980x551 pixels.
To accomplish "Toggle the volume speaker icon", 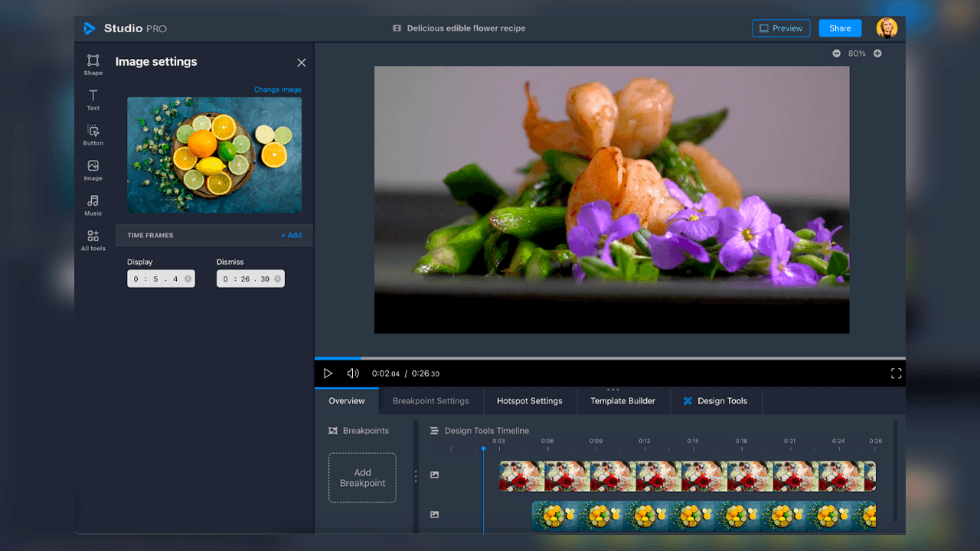I will click(x=353, y=373).
